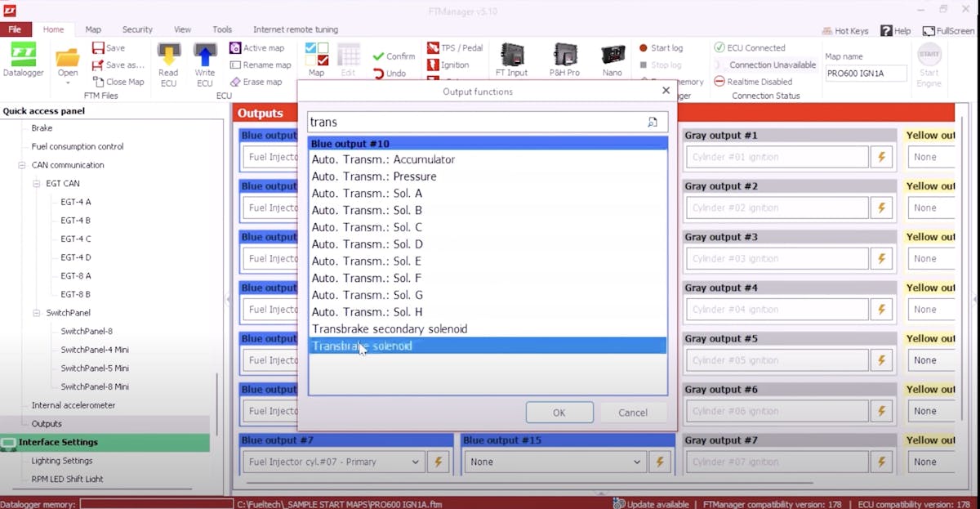Image resolution: width=980 pixels, height=509 pixels.
Task: Select Internal accelerometer in quick access panel
Action: [73, 405]
